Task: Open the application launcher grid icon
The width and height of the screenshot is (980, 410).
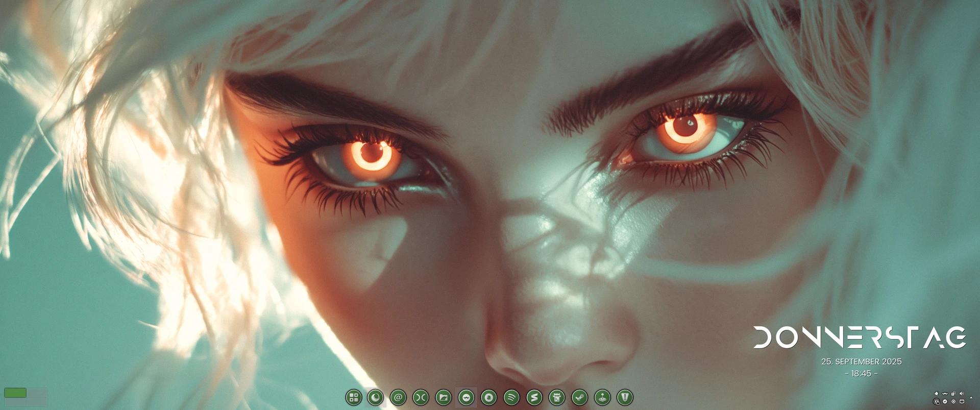Action: click(353, 397)
